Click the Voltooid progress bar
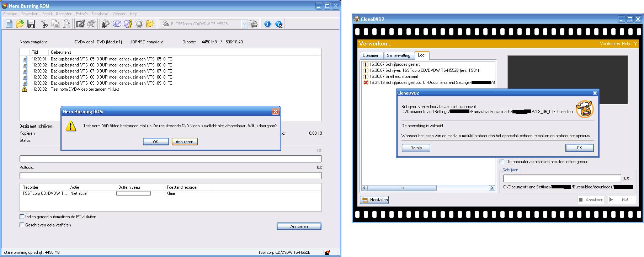This screenshot has height=257, width=644. (x=171, y=176)
